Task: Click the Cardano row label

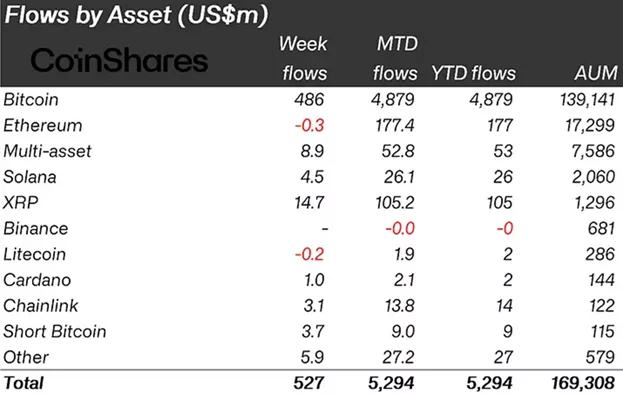Action: 37,280
